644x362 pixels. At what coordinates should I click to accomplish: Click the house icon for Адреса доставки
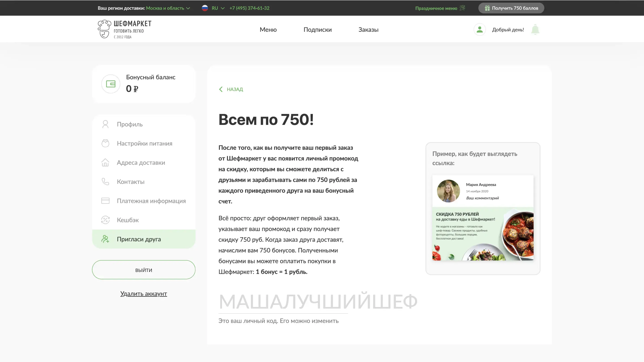pyautogui.click(x=105, y=163)
